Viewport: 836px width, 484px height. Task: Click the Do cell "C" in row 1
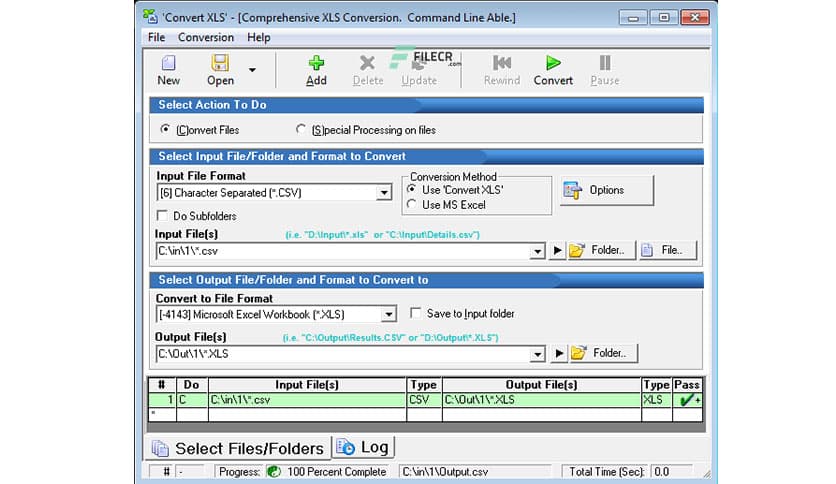(x=191, y=400)
